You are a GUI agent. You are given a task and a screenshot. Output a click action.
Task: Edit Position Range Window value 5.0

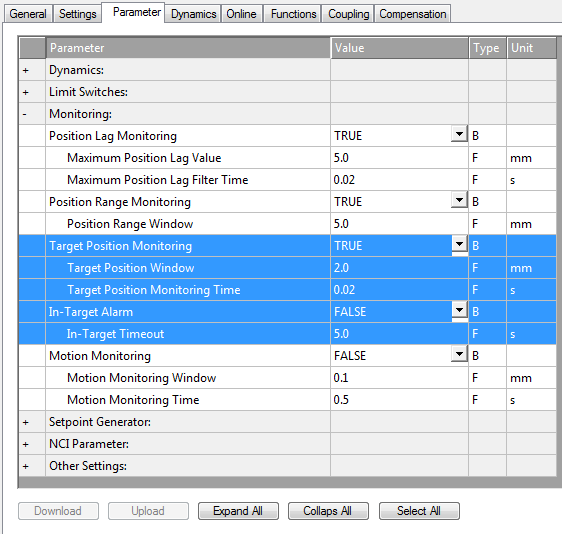[x=399, y=224]
